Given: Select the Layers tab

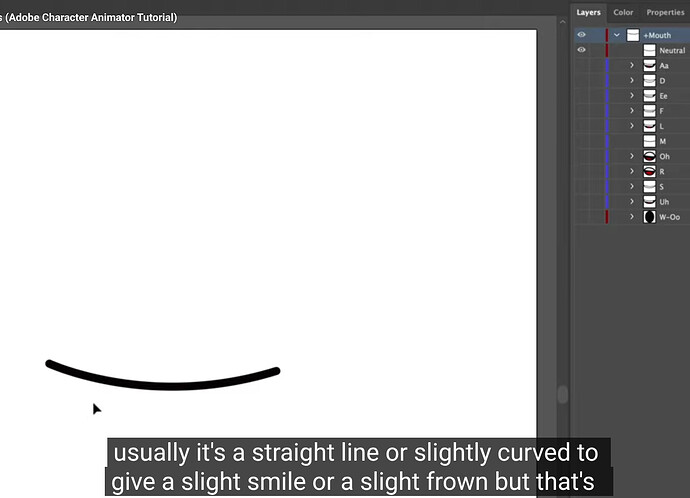Looking at the screenshot, I should (x=588, y=13).
